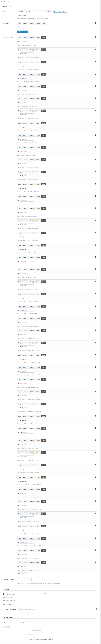Choose Weekly in Event Series
The height and width of the screenshot is (644, 101).
[x=25, y=23]
